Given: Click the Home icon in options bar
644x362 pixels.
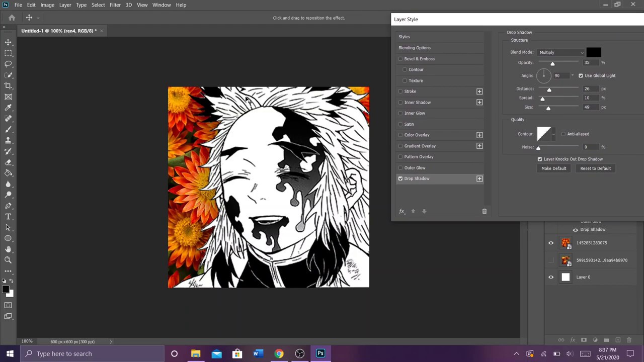Looking at the screenshot, I should (x=12, y=18).
